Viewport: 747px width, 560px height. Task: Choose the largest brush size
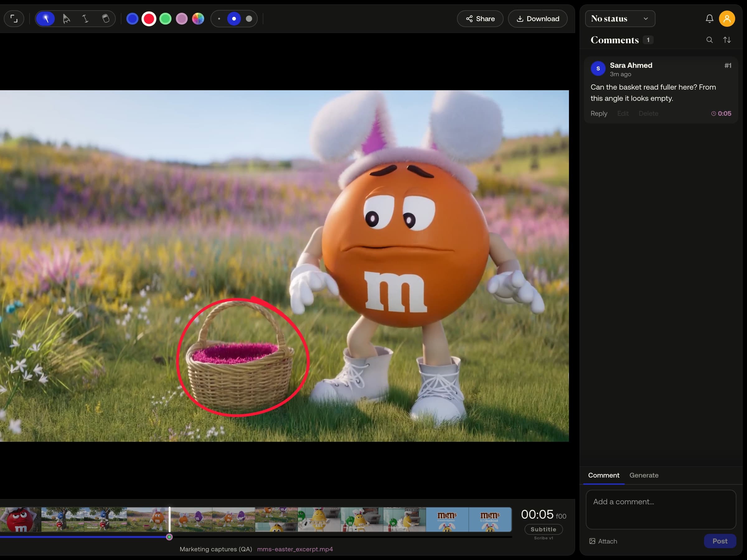249,19
